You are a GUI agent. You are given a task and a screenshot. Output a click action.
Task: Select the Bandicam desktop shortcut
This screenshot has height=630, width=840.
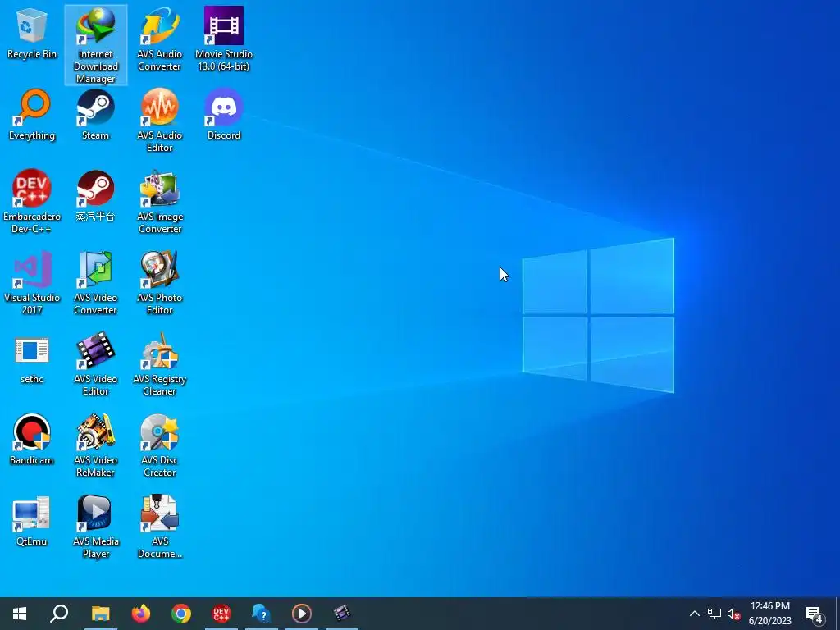click(32, 440)
